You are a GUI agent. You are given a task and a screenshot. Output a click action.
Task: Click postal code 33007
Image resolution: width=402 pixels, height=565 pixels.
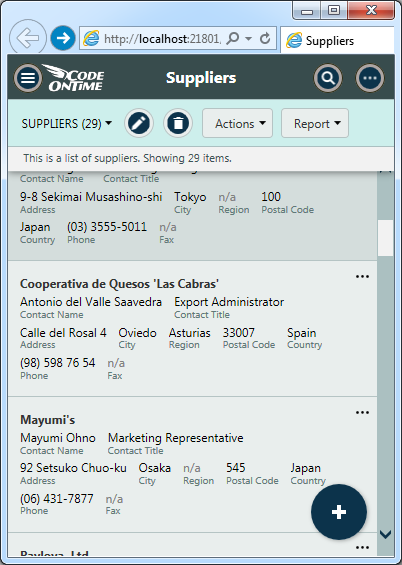238,333
